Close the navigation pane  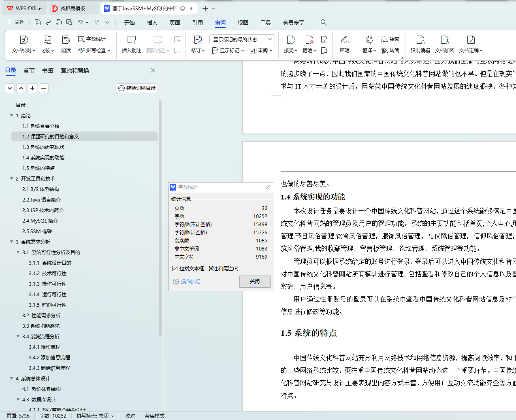click(x=153, y=70)
